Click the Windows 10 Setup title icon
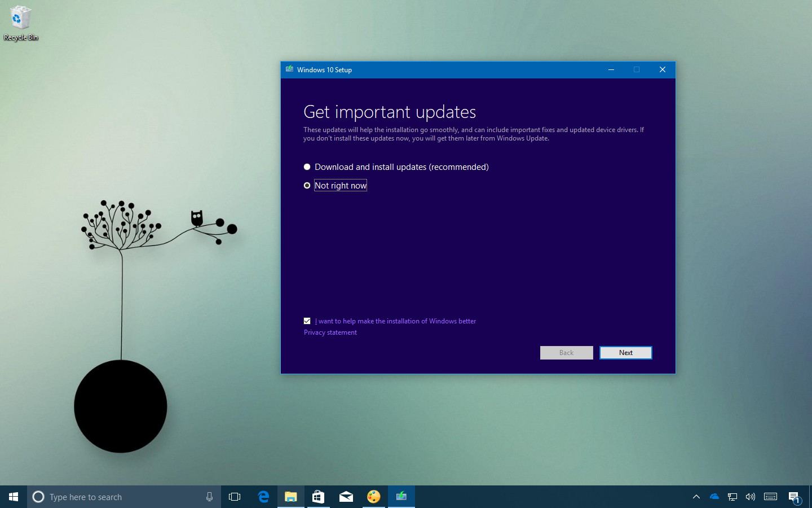 [289, 69]
